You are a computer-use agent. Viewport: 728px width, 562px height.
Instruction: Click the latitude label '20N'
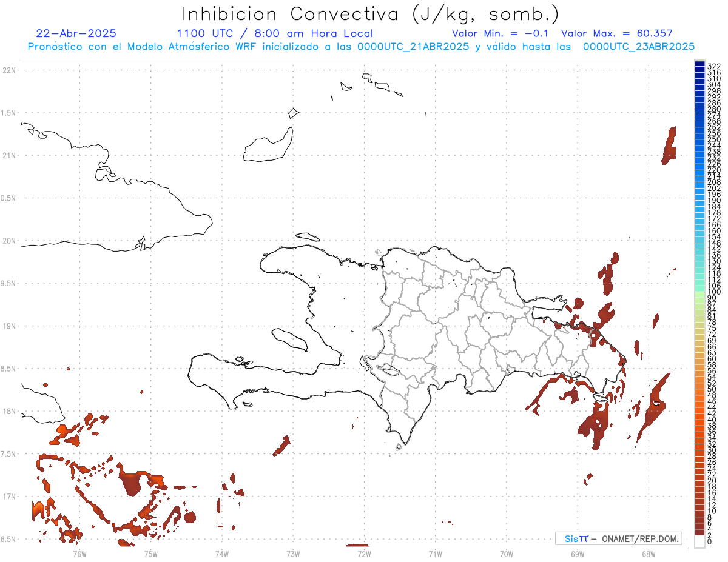(10, 241)
